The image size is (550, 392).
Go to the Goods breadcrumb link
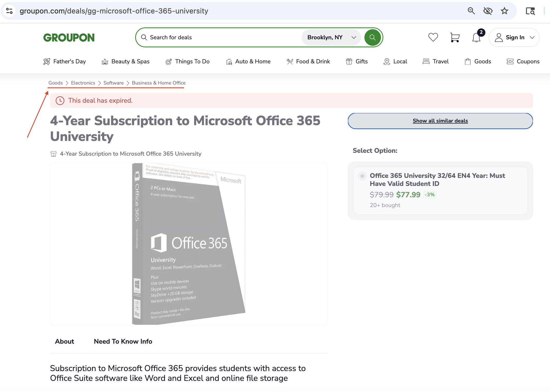pos(56,83)
